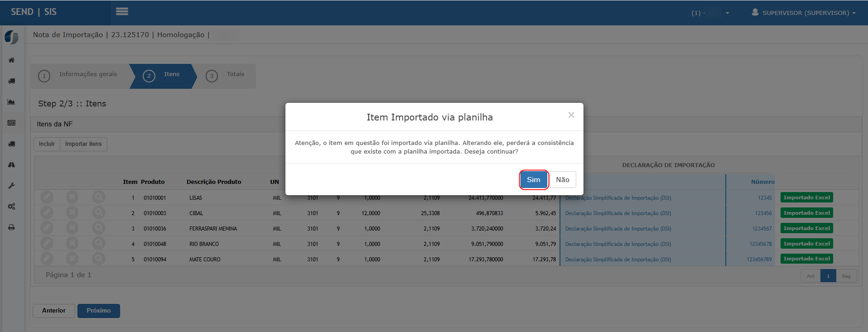
Task: Click the delete X icon for item CIBAL
Action: (72, 213)
